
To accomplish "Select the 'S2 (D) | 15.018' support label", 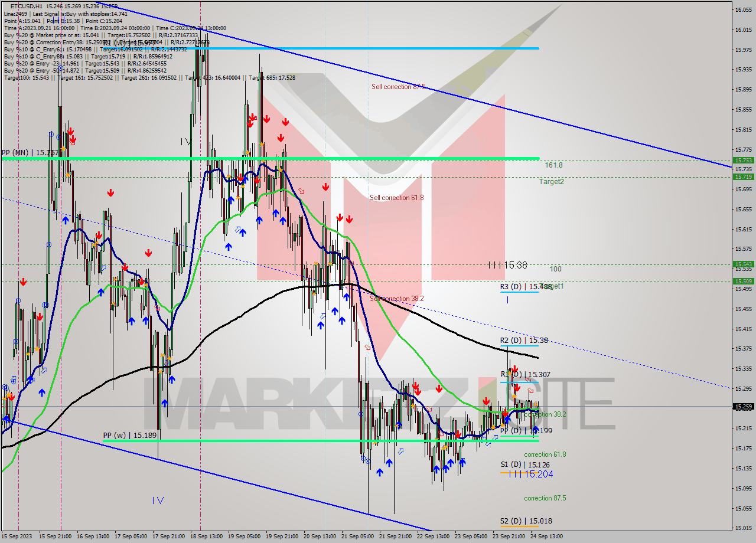I will click(x=526, y=521).
